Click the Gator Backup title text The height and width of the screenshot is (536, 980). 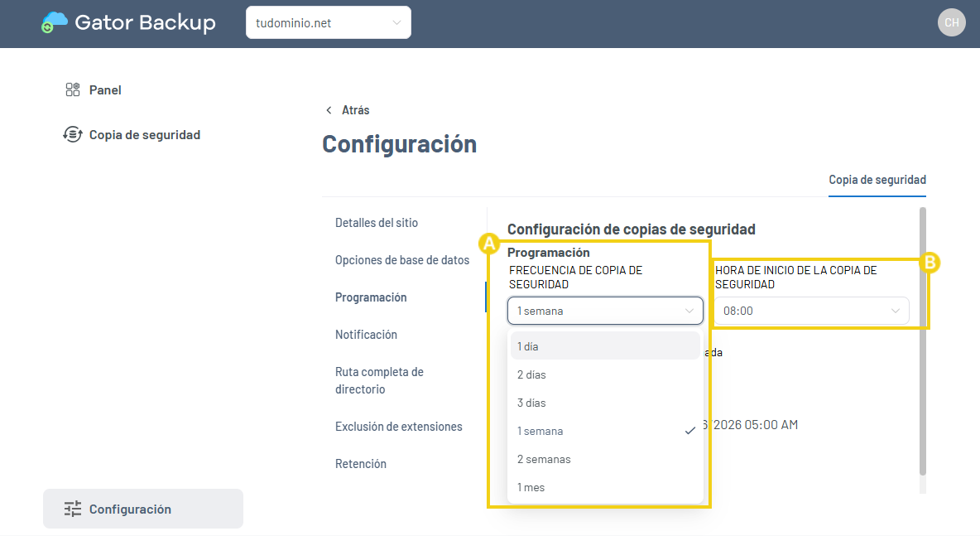(x=145, y=22)
